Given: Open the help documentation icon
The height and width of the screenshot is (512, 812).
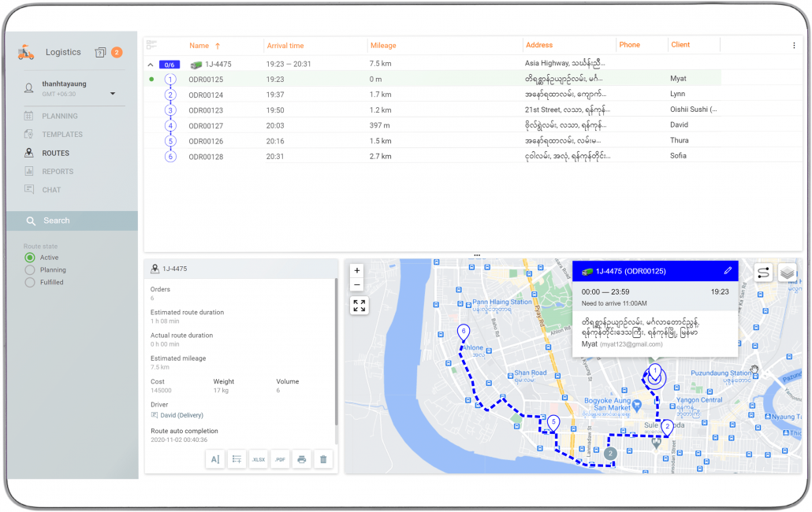Looking at the screenshot, I should click(x=100, y=53).
